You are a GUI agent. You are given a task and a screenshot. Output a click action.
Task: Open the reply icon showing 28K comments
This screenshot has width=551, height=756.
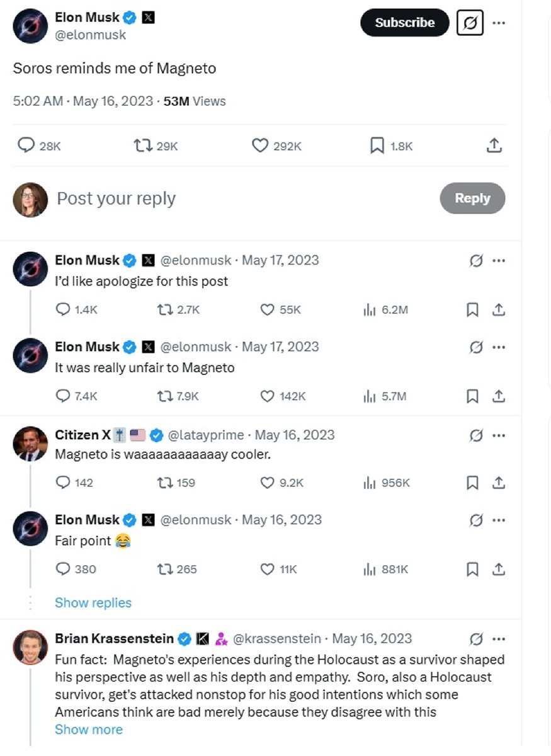point(26,146)
